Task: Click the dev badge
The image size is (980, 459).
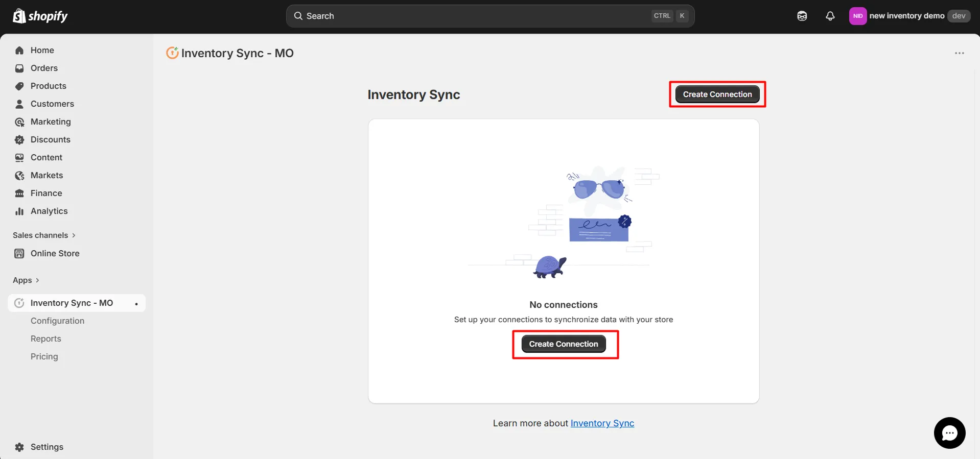Action: (x=959, y=16)
